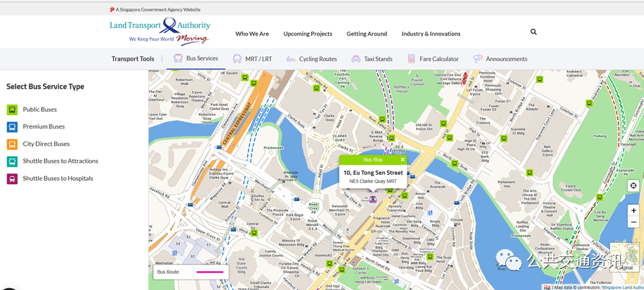Screen dimensions: 644x290
Task: Select the bus stop icon beside Victoria Theatre
Action: coord(599,198)
